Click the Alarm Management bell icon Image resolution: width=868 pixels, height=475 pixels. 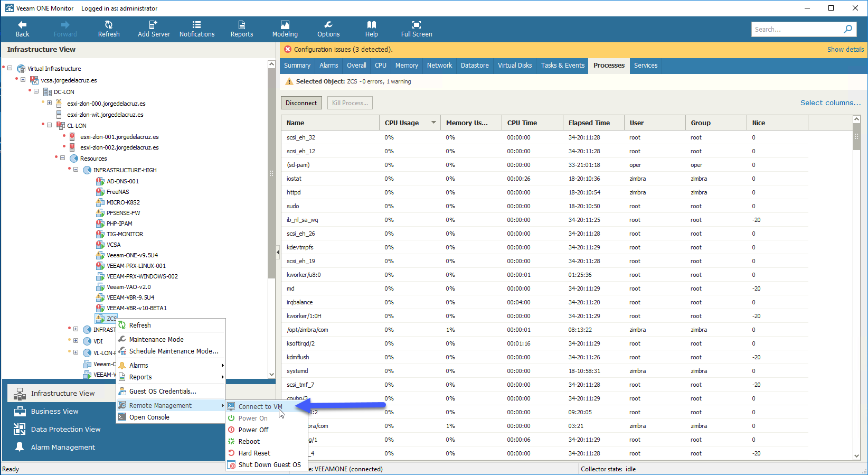[20, 447]
